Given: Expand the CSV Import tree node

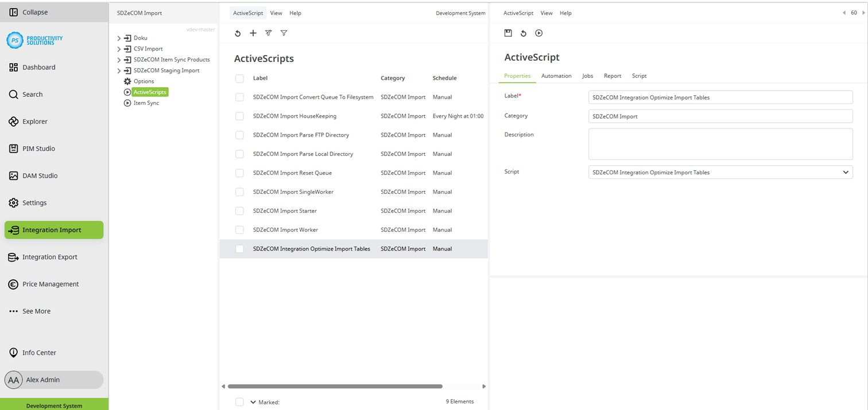Looking at the screenshot, I should click(119, 48).
